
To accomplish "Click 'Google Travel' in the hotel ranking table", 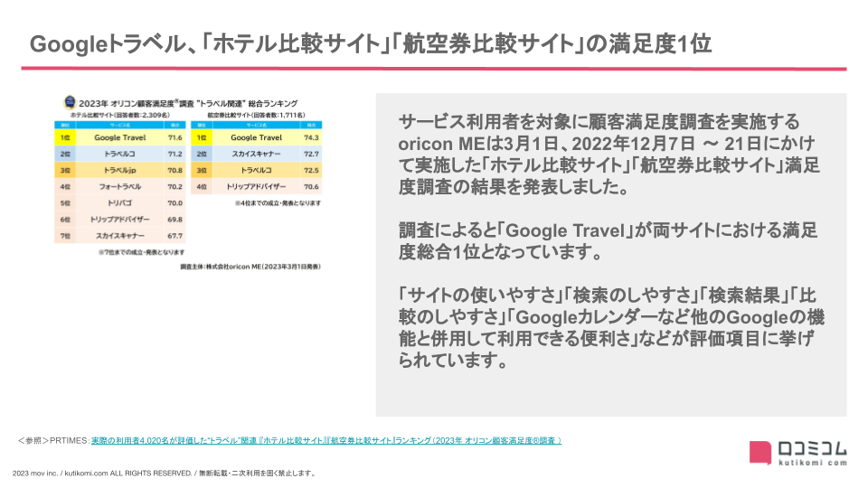I will click(119, 137).
